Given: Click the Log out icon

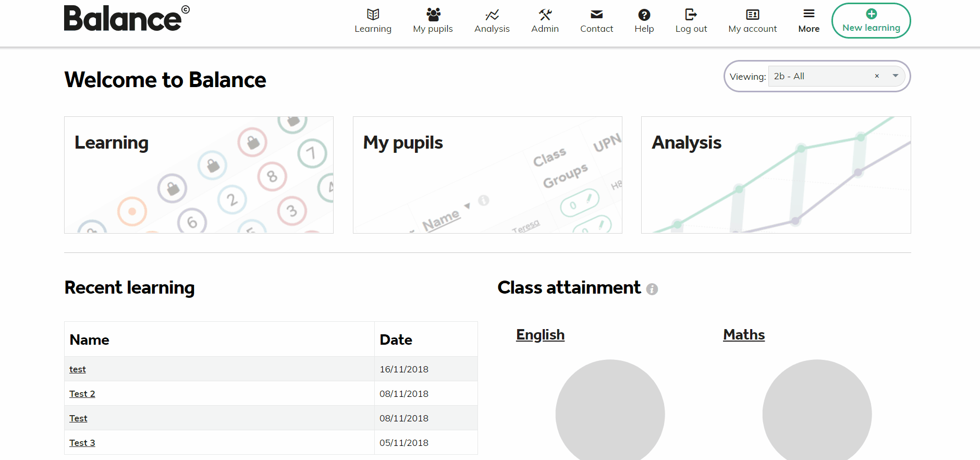Looking at the screenshot, I should tap(691, 14).
